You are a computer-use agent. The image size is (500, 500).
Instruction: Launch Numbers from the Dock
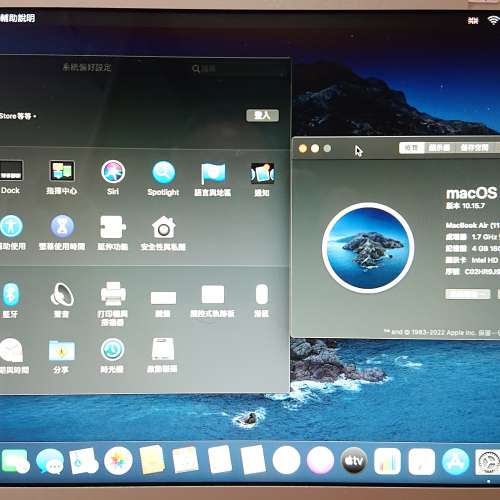click(x=387, y=461)
